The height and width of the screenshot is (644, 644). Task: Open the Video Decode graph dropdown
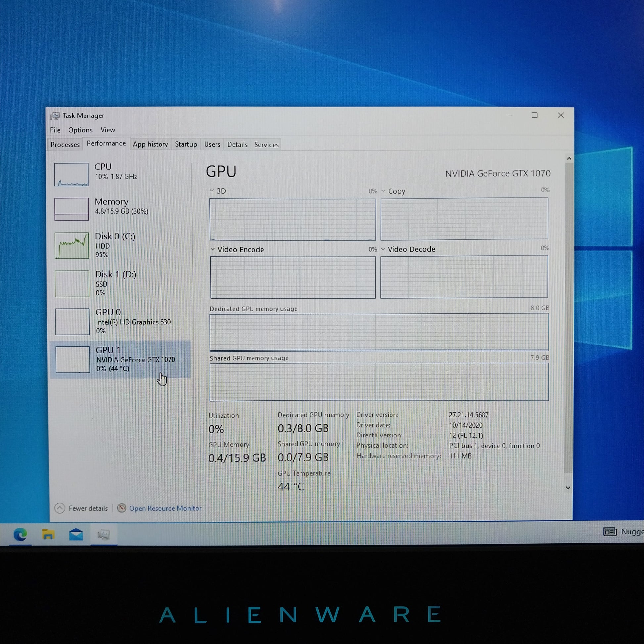(383, 249)
